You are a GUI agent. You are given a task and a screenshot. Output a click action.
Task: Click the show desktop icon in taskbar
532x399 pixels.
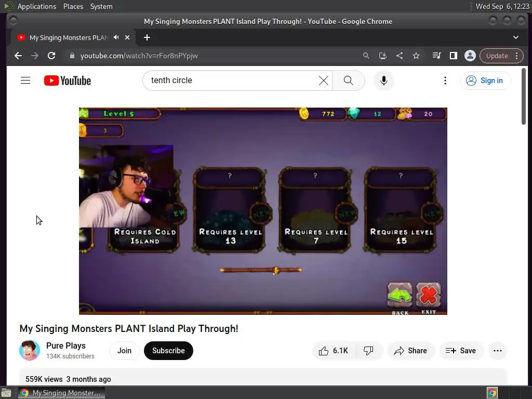coord(6,393)
